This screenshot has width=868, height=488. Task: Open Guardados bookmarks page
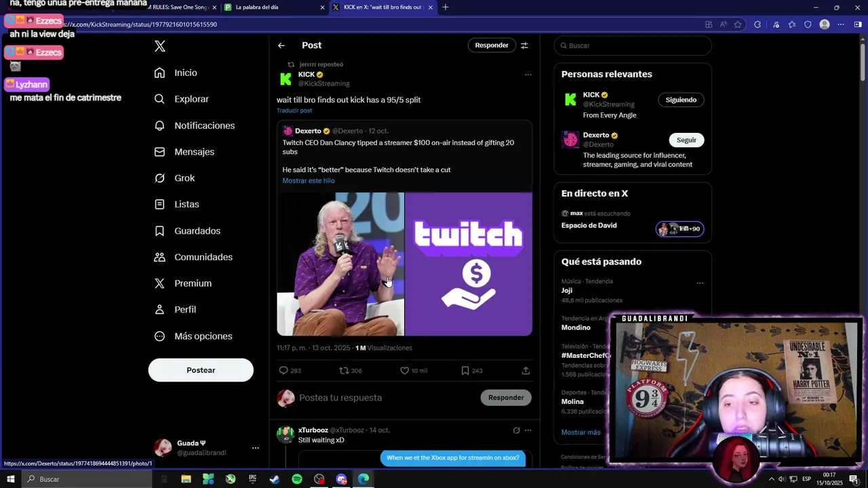tap(187, 231)
